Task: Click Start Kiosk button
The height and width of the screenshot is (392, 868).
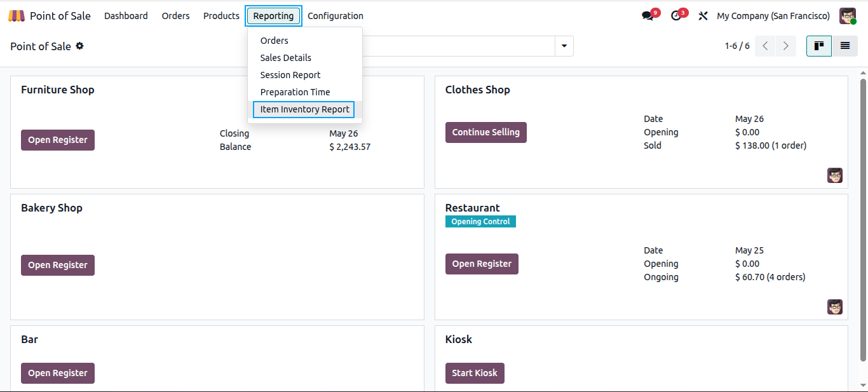Action: (x=475, y=373)
